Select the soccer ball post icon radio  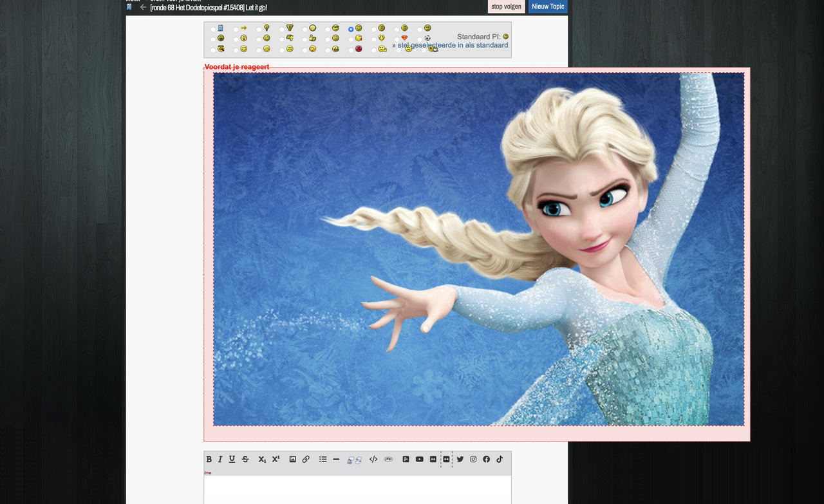[420, 39]
